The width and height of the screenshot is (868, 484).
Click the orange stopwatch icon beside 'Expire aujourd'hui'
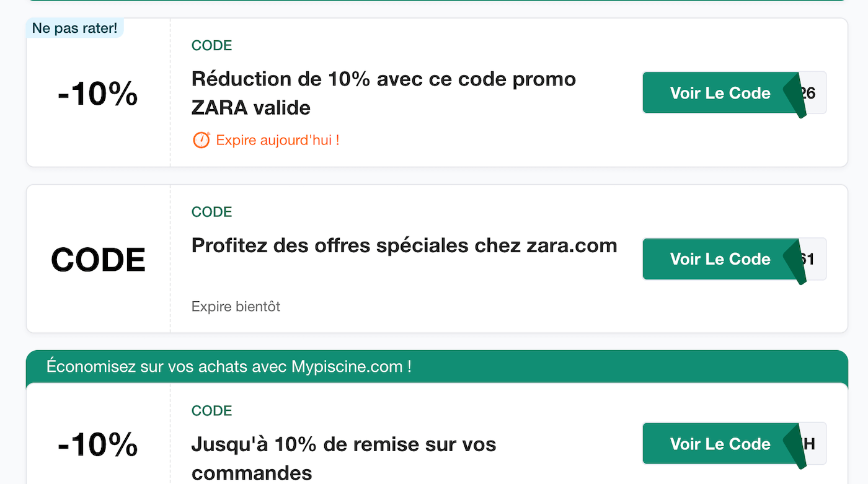[201, 140]
